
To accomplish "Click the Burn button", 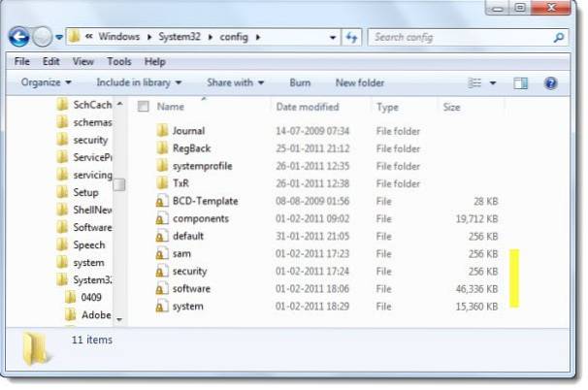I will pyautogui.click(x=300, y=83).
